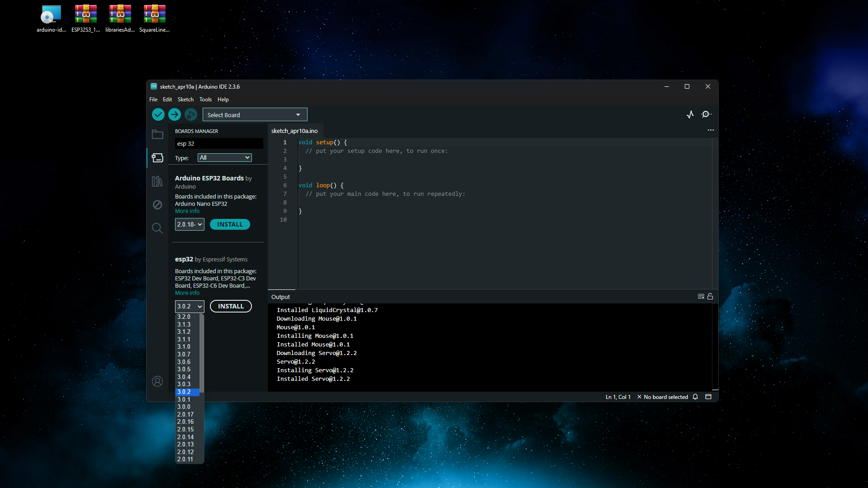Collapse the esp32 version 3.0.2 dropdown
Image resolution: width=868 pixels, height=488 pixels.
pos(190,306)
